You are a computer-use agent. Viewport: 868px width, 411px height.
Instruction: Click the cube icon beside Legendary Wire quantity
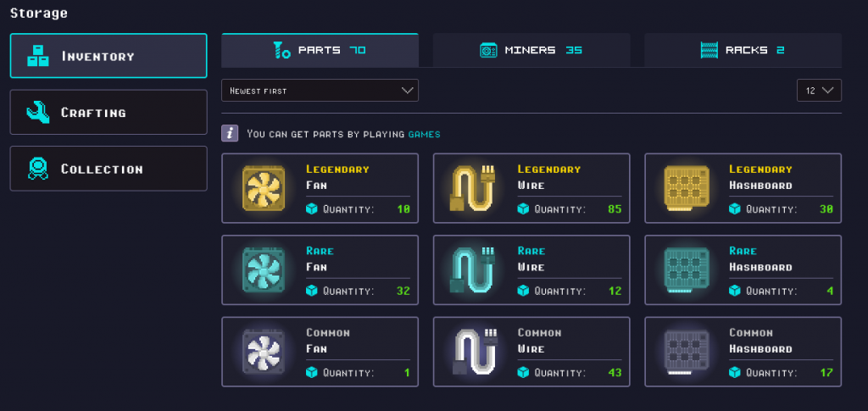pyautogui.click(x=523, y=209)
